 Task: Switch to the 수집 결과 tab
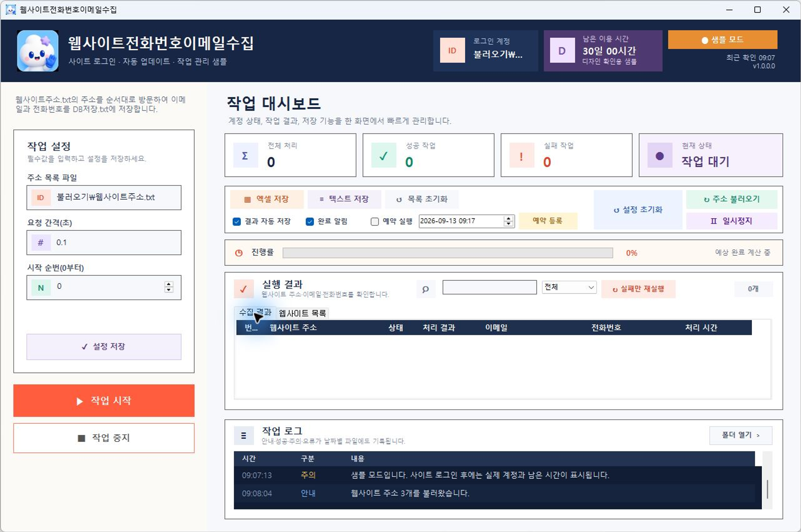coord(255,312)
